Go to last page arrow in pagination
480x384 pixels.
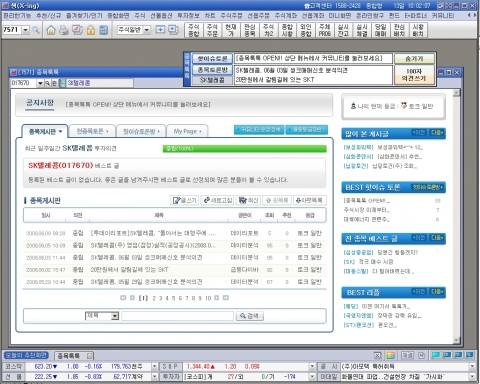coord(226,298)
